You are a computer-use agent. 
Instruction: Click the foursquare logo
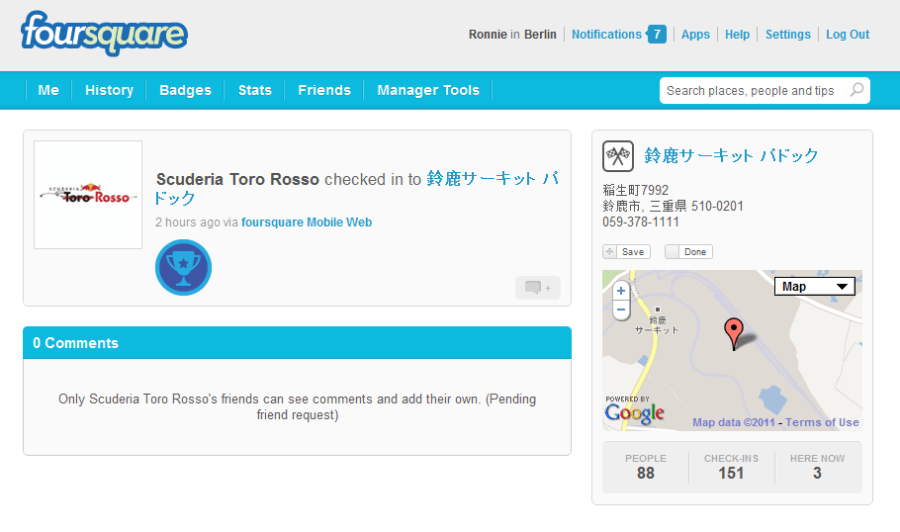pos(104,33)
